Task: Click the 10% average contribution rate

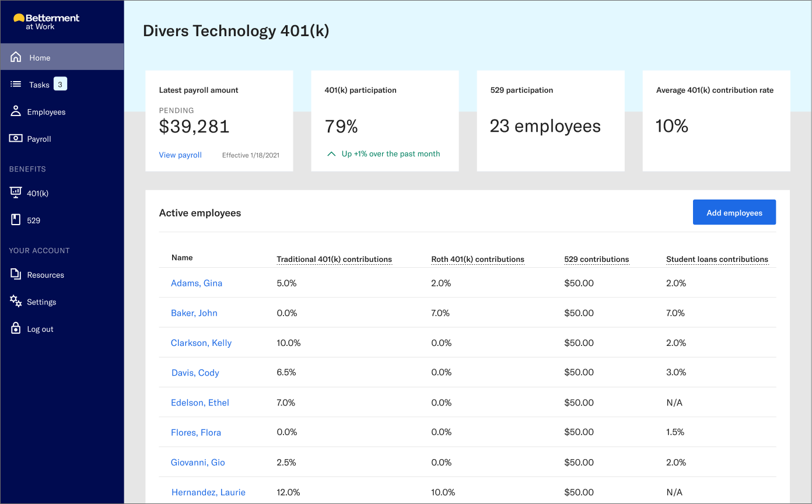Action: (x=672, y=126)
